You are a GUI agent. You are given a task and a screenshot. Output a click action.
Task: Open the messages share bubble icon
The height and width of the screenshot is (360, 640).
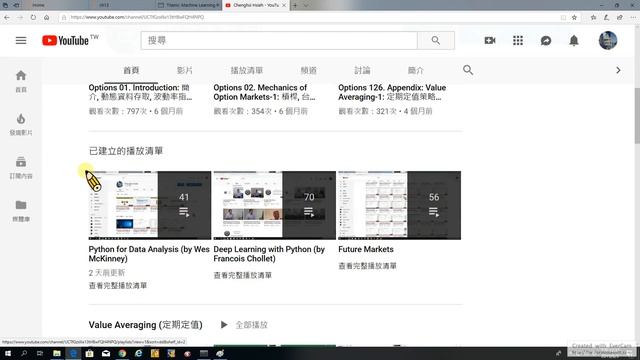click(x=546, y=40)
